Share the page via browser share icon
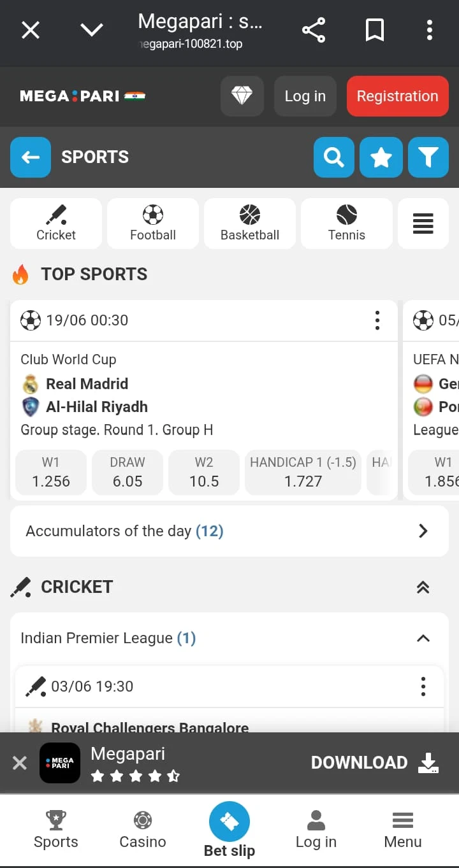 tap(313, 30)
